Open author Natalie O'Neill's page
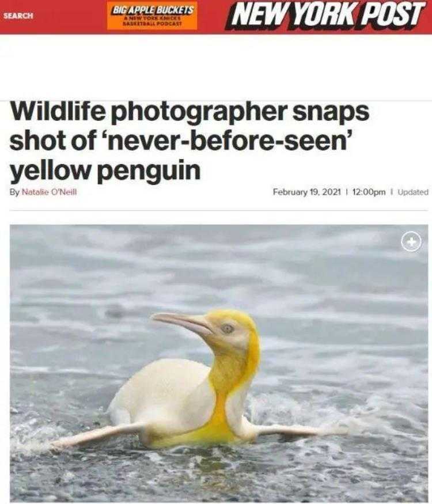The height and width of the screenshot is (504, 432). pyautogui.click(x=49, y=192)
